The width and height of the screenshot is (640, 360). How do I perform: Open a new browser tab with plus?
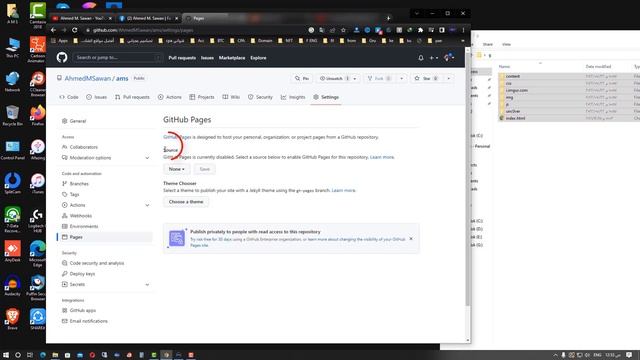click(x=388, y=18)
